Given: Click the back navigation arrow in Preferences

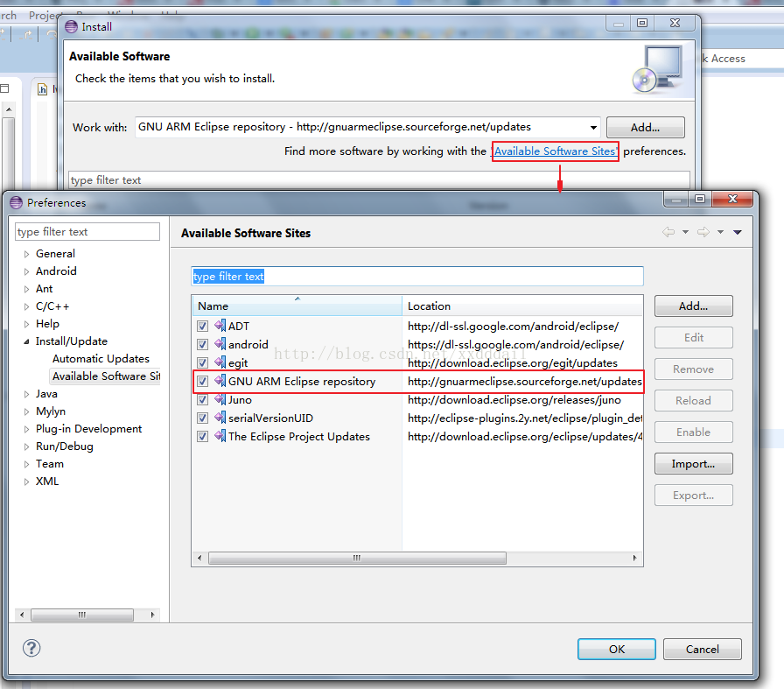Looking at the screenshot, I should click(668, 232).
